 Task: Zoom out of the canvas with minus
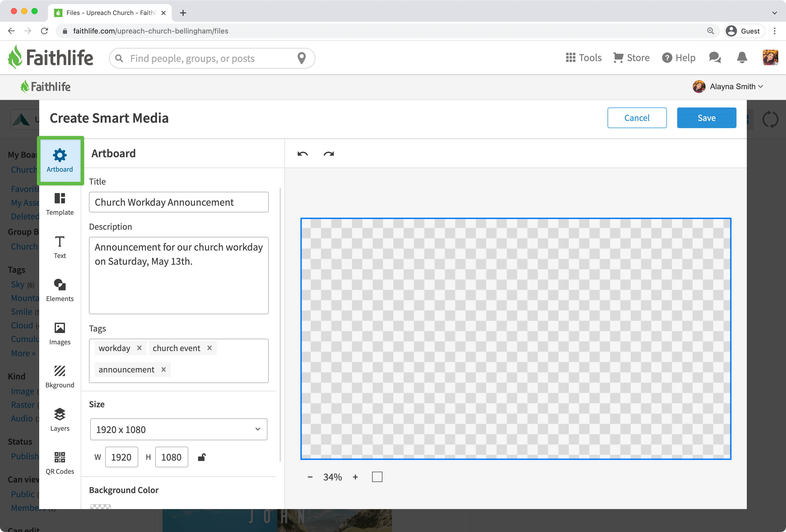click(x=310, y=477)
